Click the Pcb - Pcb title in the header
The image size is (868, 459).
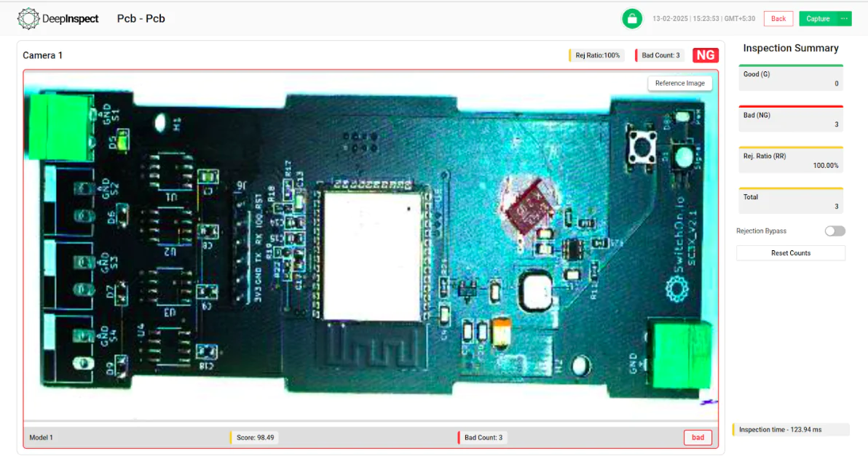pyautogui.click(x=141, y=18)
